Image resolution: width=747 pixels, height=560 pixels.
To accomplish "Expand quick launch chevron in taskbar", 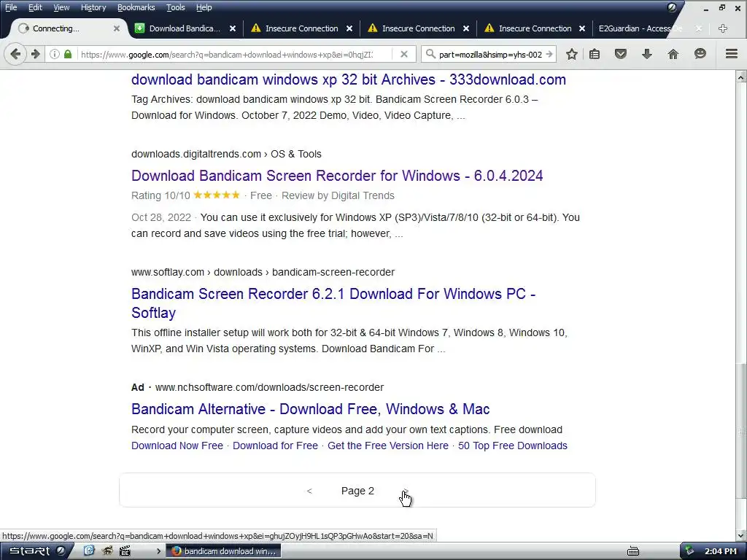I will [x=158, y=551].
